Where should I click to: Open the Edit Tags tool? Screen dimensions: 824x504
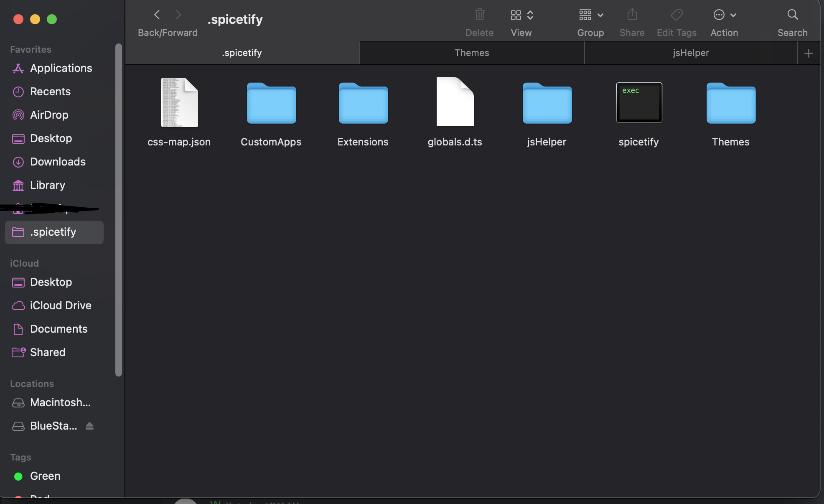click(676, 15)
